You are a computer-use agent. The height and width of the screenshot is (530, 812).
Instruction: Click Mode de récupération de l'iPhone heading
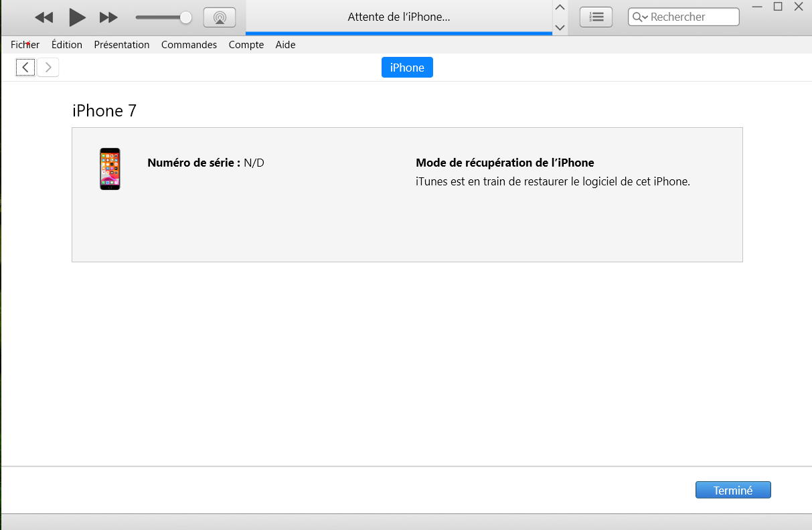[505, 163]
